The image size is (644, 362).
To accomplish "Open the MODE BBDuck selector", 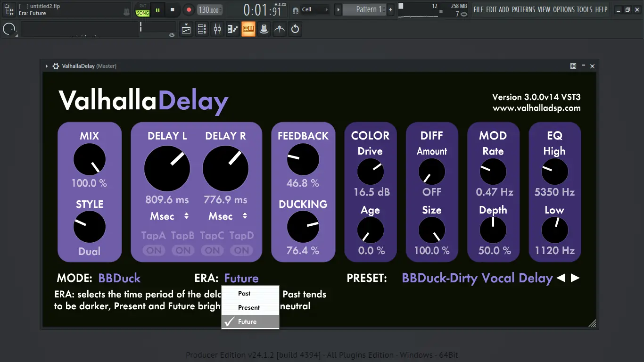I will pos(119,278).
